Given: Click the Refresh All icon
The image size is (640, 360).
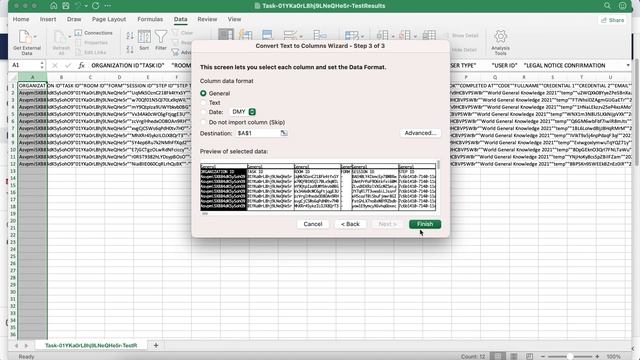Looking at the screenshot, I should click(x=60, y=37).
